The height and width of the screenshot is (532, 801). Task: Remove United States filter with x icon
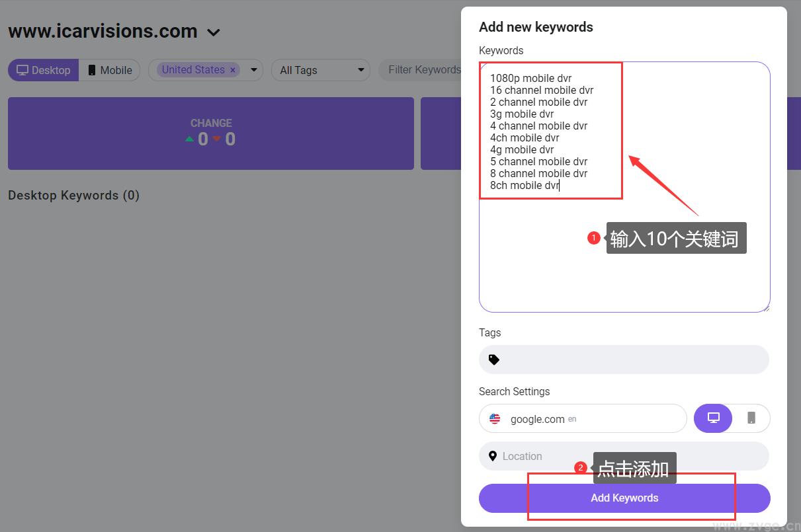[232, 70]
